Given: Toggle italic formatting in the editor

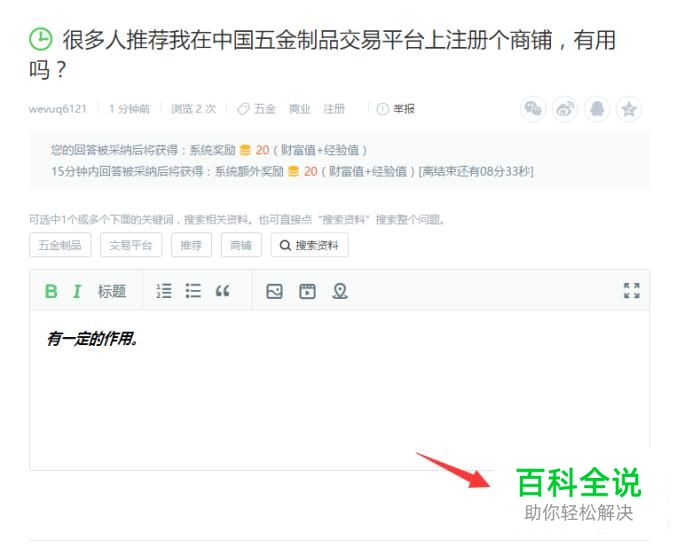Looking at the screenshot, I should pos(77,291).
